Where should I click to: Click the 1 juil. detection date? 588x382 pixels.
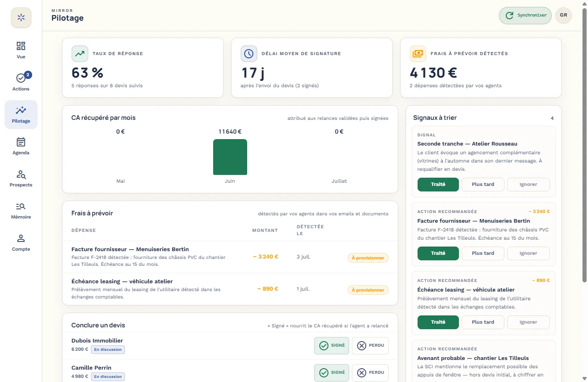click(303, 289)
